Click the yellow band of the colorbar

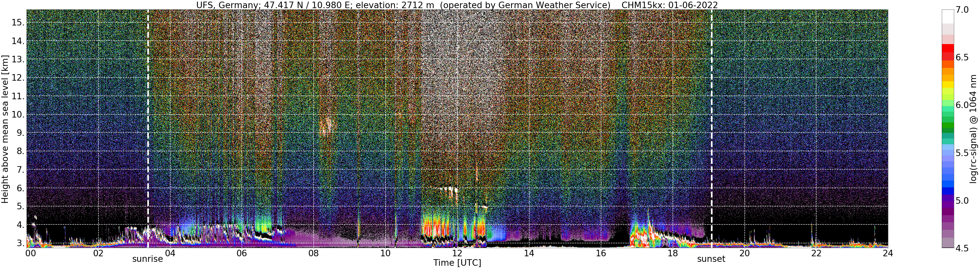click(948, 85)
